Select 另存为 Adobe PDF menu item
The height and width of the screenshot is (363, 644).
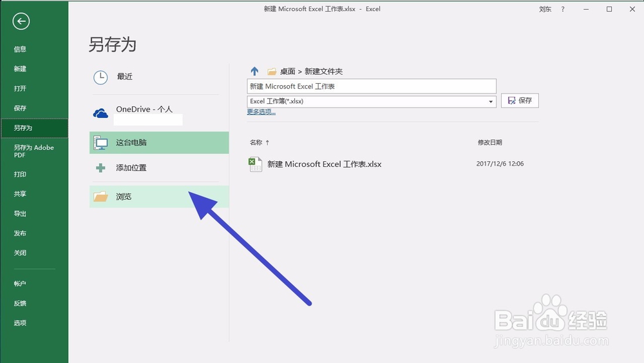[x=33, y=152]
